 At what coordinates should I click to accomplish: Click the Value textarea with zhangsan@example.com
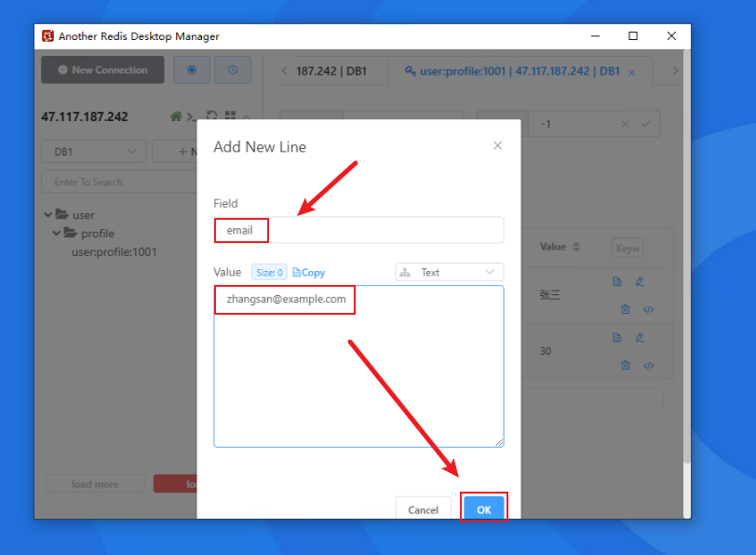tap(358, 366)
